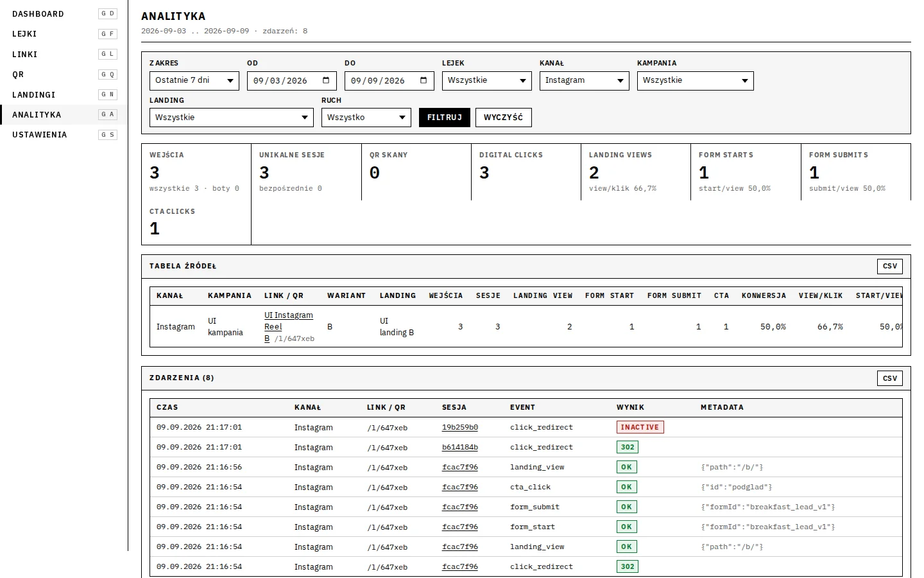Select the metadata text {"id":"podglad"}

coord(737,487)
